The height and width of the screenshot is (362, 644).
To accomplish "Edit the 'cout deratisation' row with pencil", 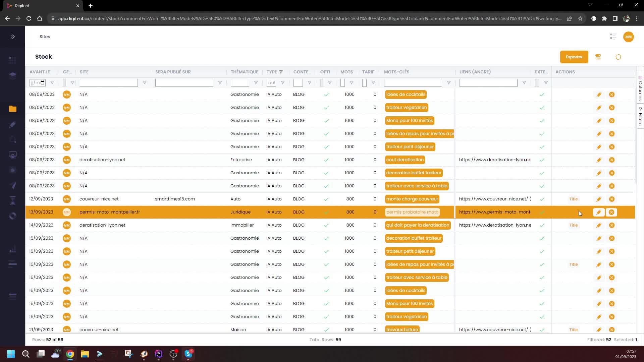I will pyautogui.click(x=599, y=160).
